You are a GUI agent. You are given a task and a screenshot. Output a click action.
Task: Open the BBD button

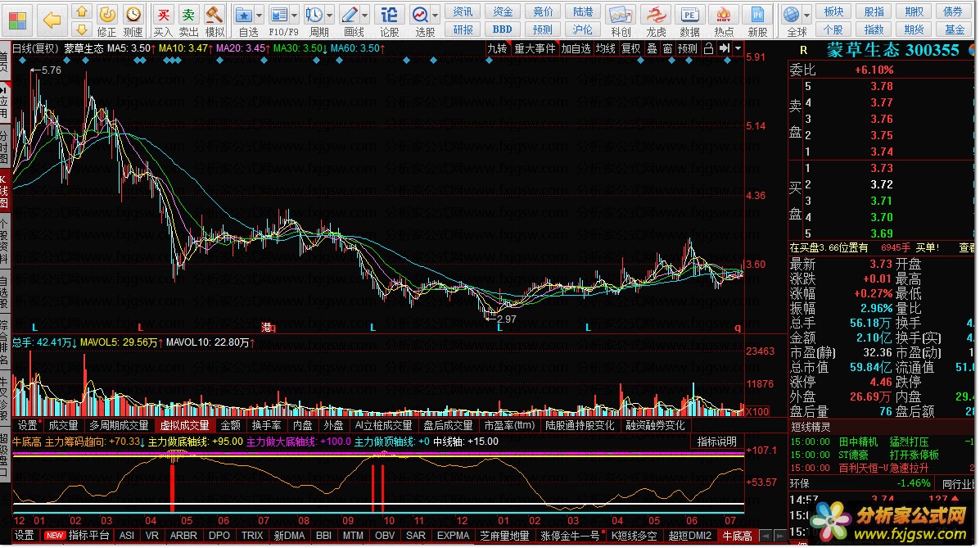point(503,29)
